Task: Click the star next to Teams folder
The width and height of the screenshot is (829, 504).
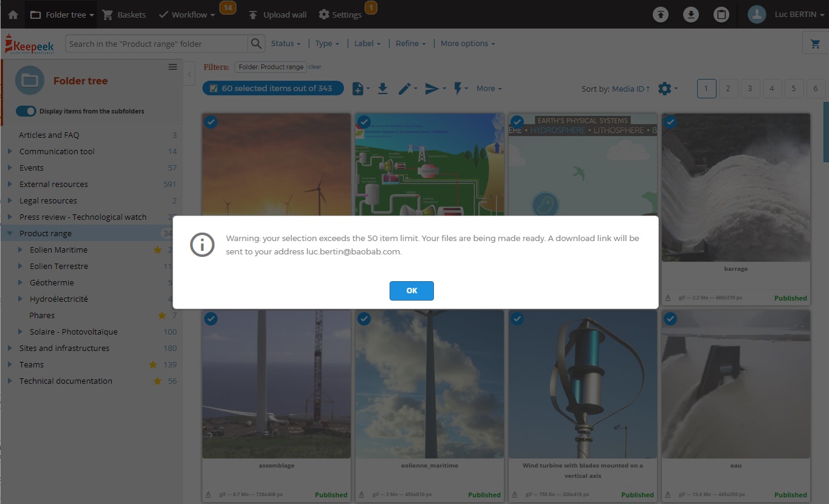Action: click(x=153, y=365)
